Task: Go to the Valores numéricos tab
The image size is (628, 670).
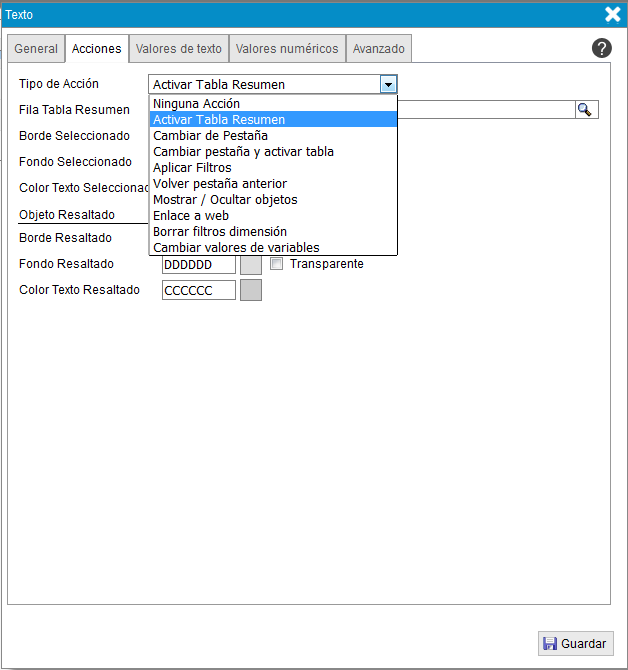Action: click(287, 49)
